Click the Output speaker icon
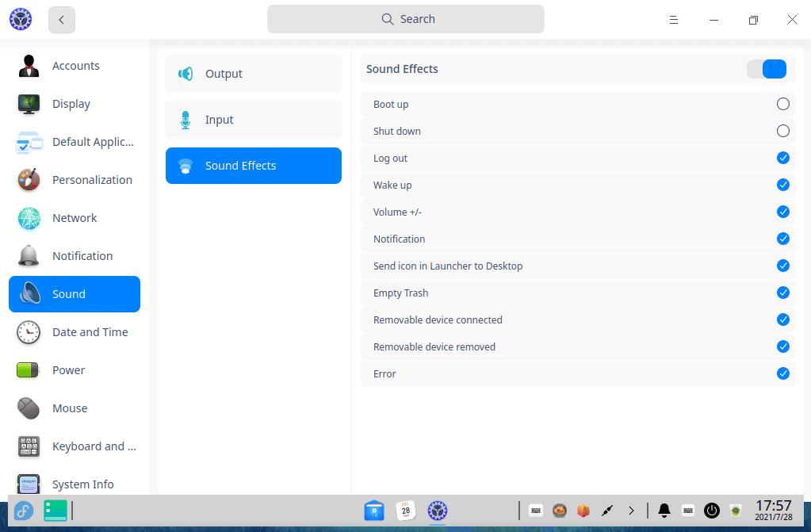Viewport: 811px width, 532px height. pyautogui.click(x=186, y=74)
